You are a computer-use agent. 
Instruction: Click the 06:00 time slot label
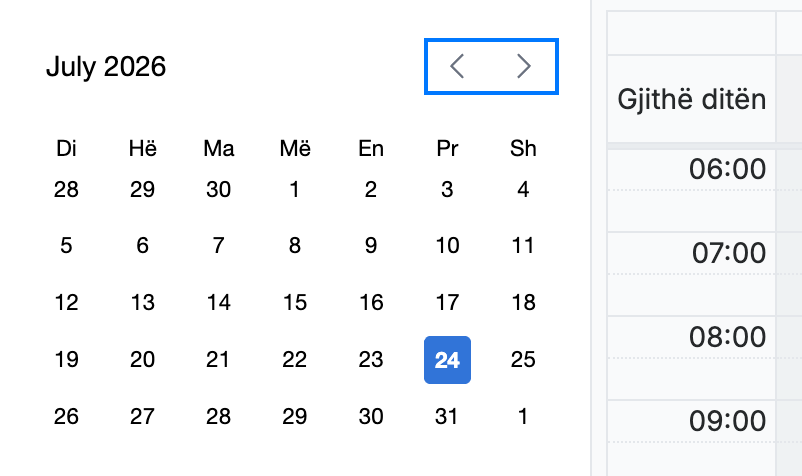(x=727, y=169)
